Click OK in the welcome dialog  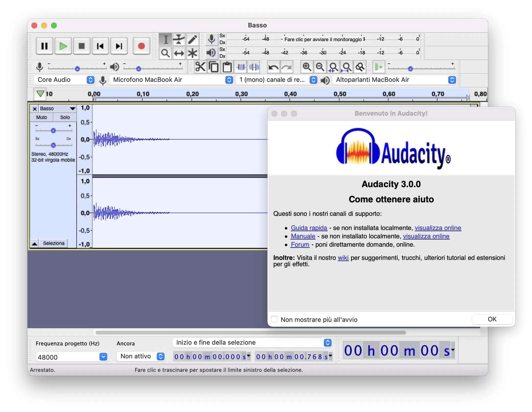[492, 319]
